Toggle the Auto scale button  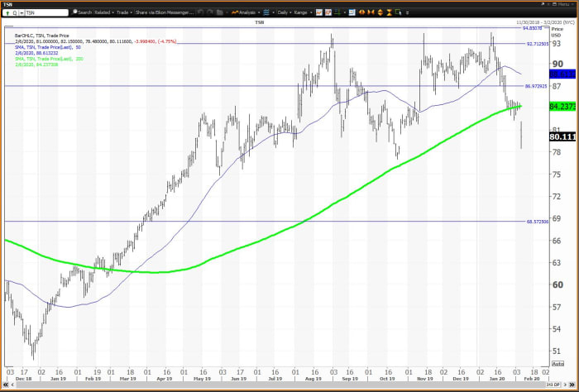pyautogui.click(x=557, y=364)
